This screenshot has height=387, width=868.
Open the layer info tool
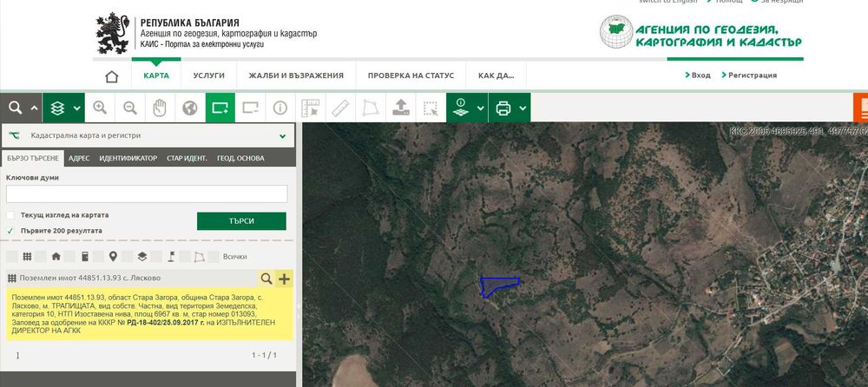coord(461,108)
